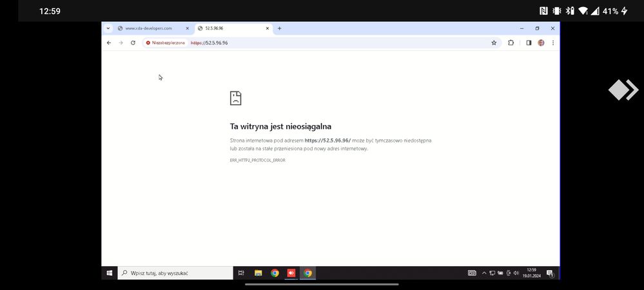Open Task View on the taskbar
644x290 pixels.
pos(241,273)
